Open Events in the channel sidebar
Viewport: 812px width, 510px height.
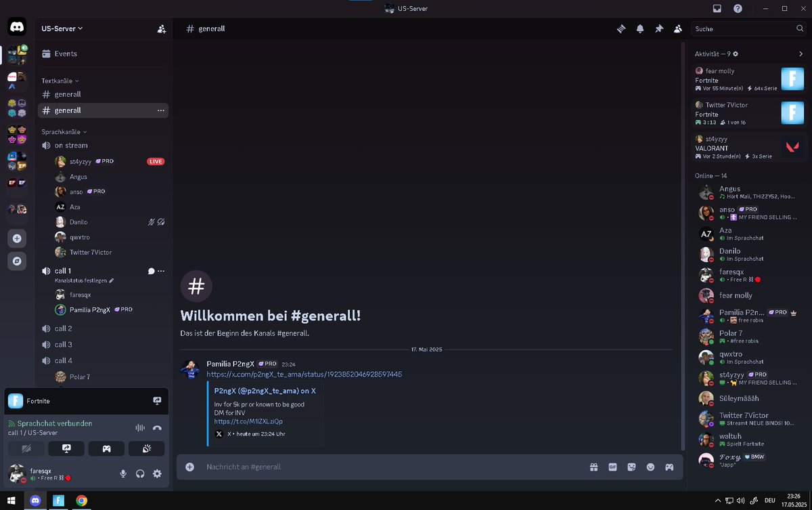103,54
